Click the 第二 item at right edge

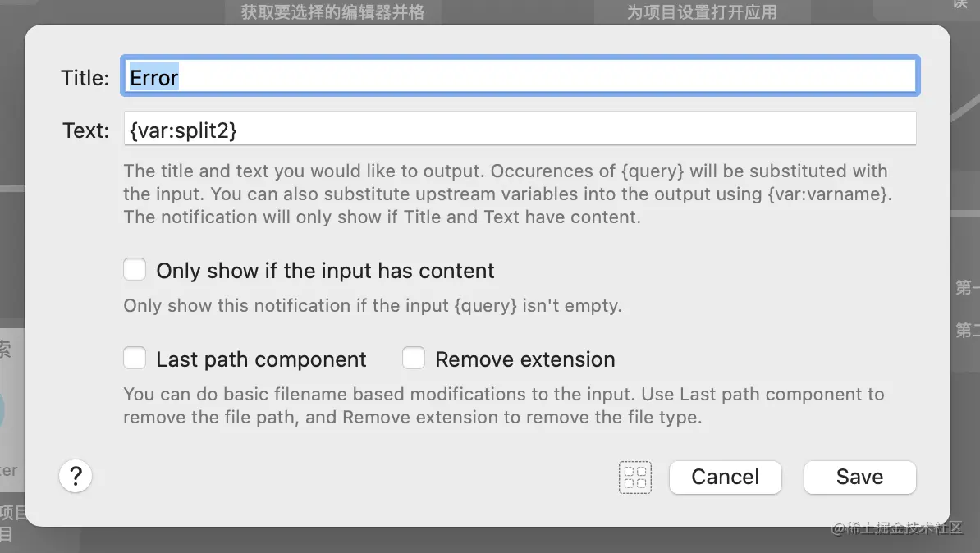click(966, 331)
